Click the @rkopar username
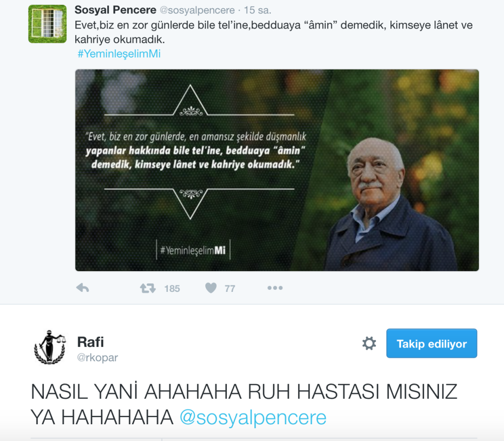This screenshot has height=441, width=504. [x=97, y=357]
